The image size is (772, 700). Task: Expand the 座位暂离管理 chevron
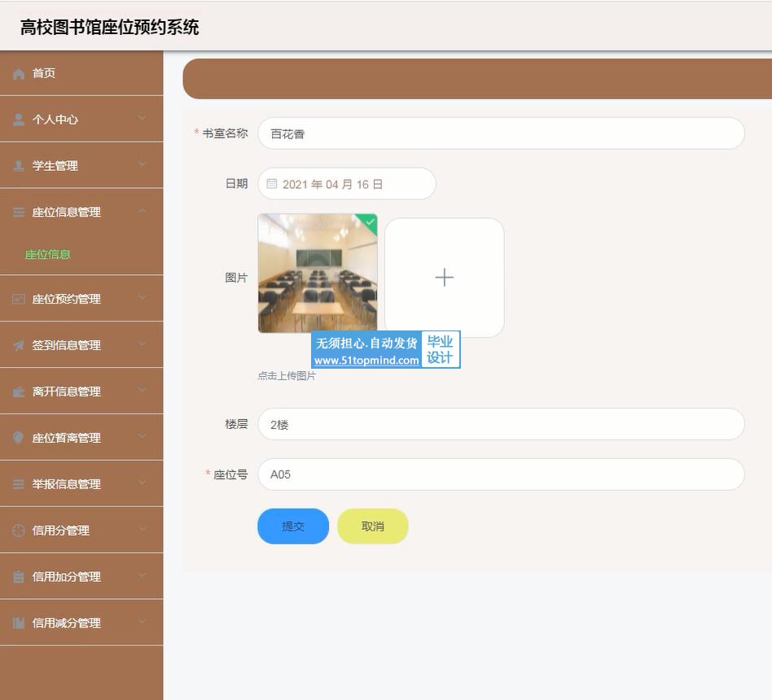click(143, 435)
